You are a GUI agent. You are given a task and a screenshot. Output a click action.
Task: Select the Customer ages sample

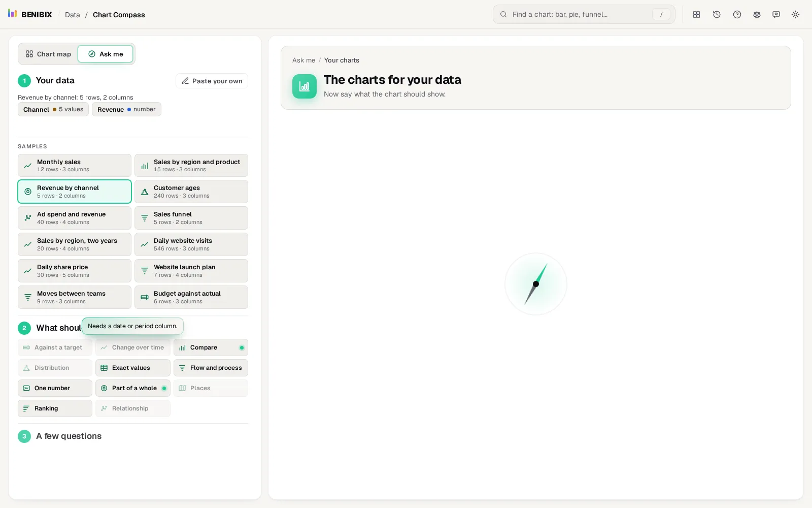191,192
